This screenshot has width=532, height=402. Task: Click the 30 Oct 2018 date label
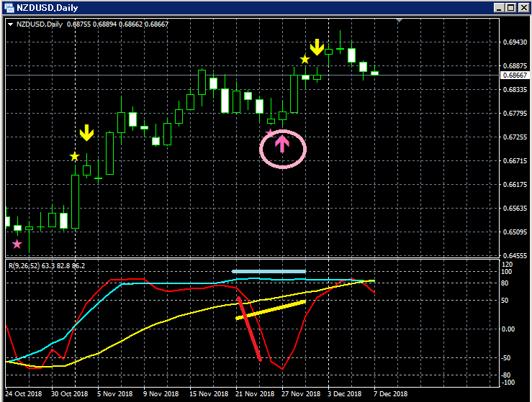coord(69,394)
